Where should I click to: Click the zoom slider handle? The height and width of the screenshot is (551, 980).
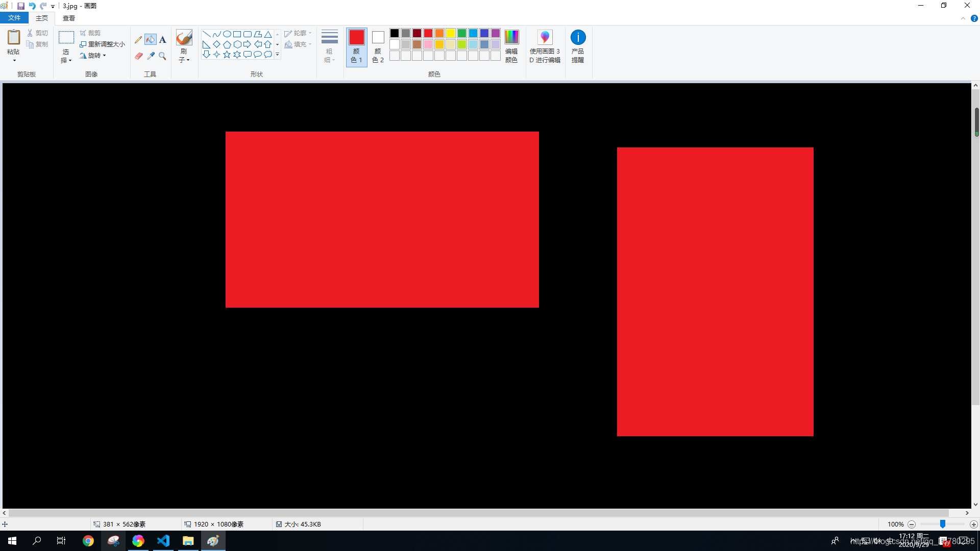[x=943, y=524]
